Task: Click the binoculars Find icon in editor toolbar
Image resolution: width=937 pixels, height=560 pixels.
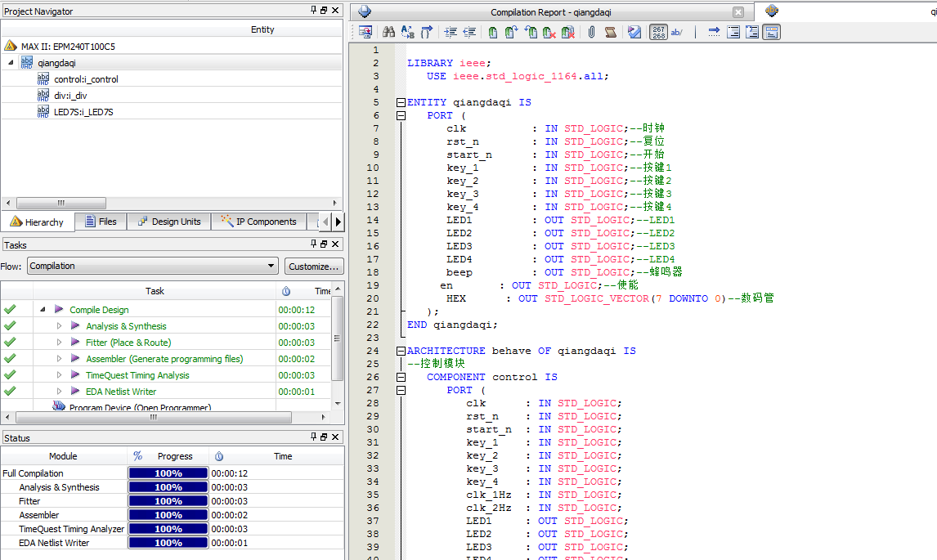Action: (x=389, y=33)
